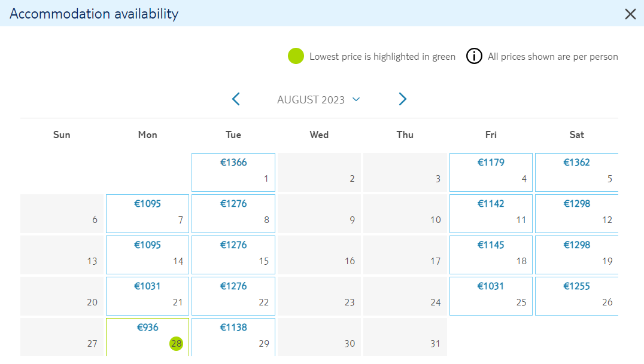Select August 7 priced at €1095

pyautogui.click(x=147, y=214)
